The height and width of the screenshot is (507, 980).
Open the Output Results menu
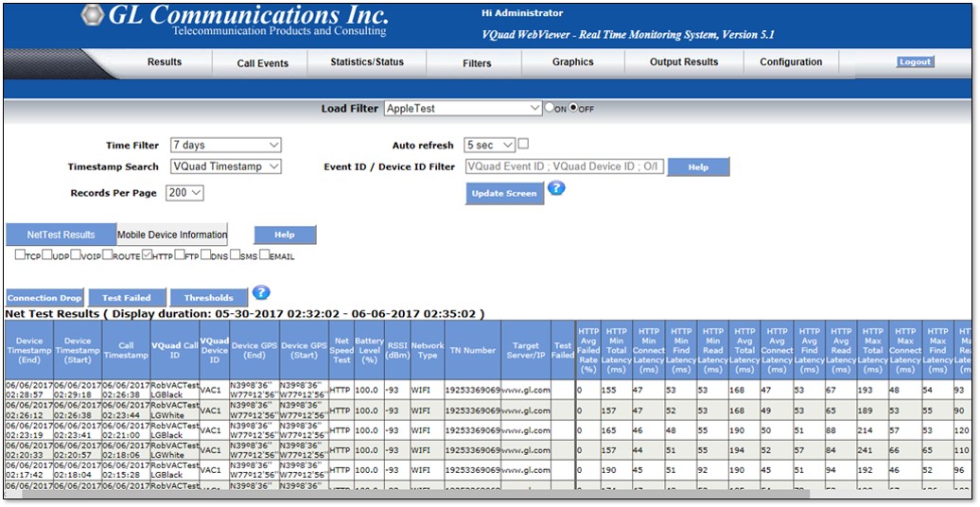pyautogui.click(x=684, y=61)
